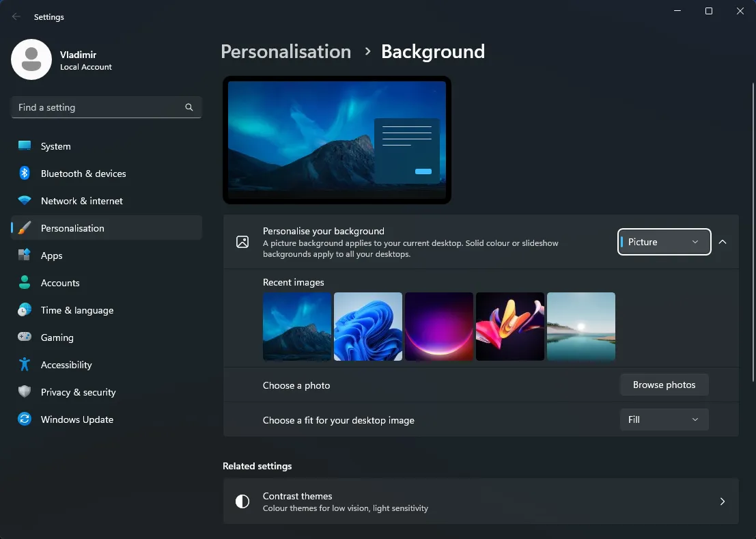Click the 'Background' page title
756x539 pixels.
433,52
